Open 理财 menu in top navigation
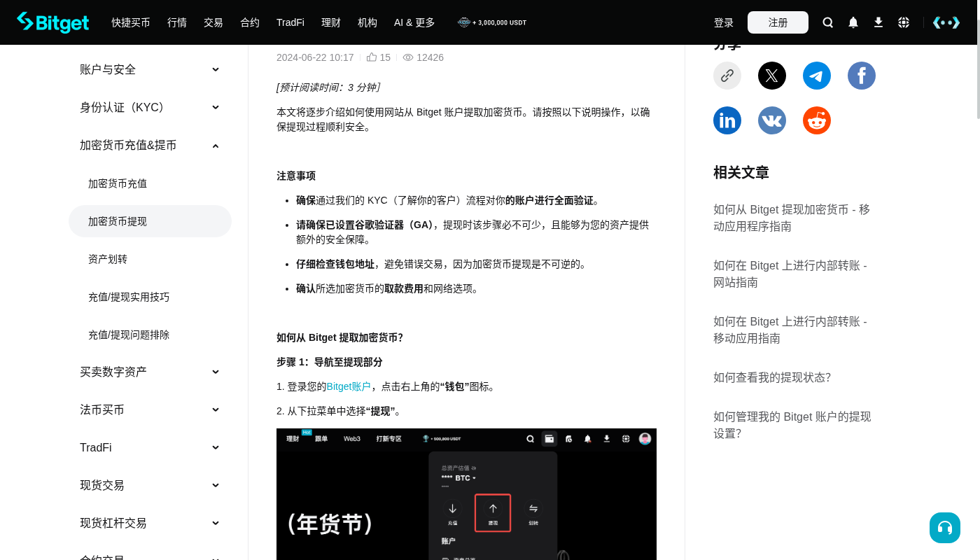The height and width of the screenshot is (560, 980). tap(331, 22)
